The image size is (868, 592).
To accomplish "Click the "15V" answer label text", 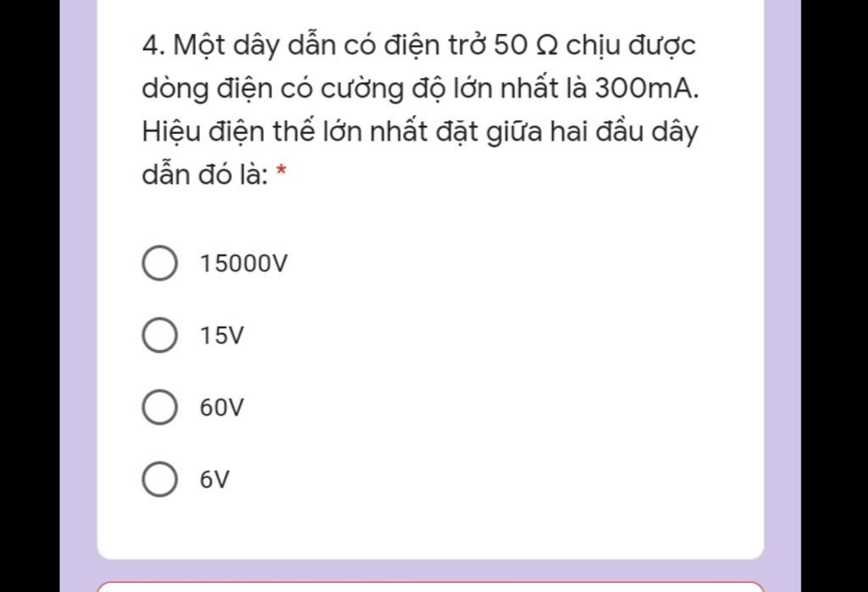I will (221, 336).
